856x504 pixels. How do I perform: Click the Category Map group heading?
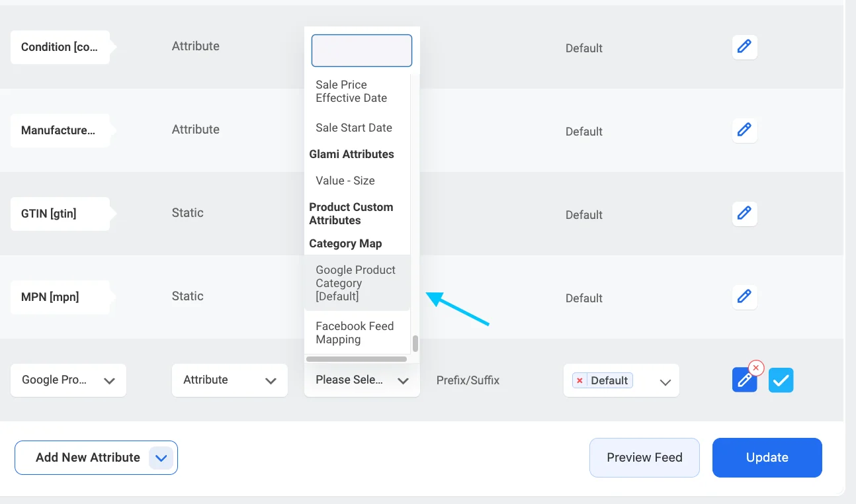(x=345, y=243)
